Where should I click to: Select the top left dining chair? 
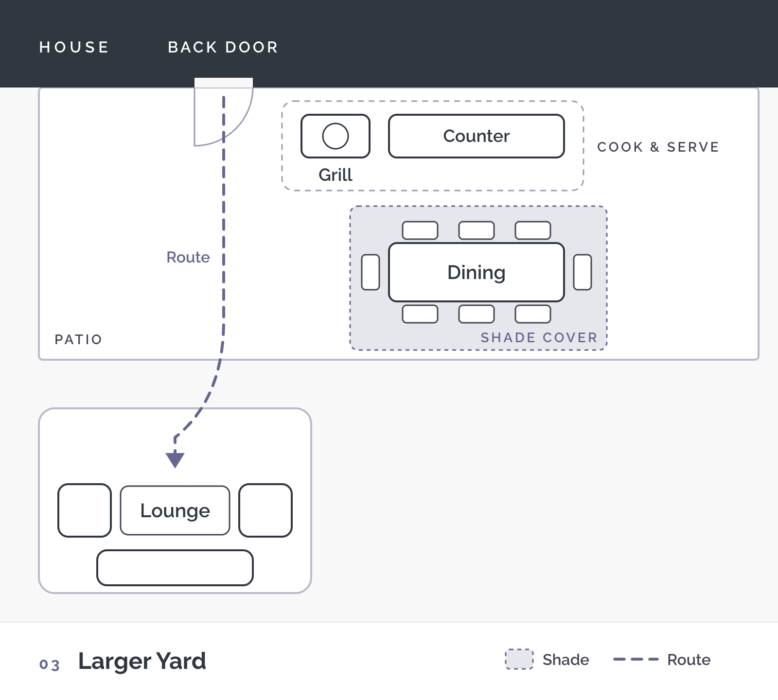(x=420, y=230)
